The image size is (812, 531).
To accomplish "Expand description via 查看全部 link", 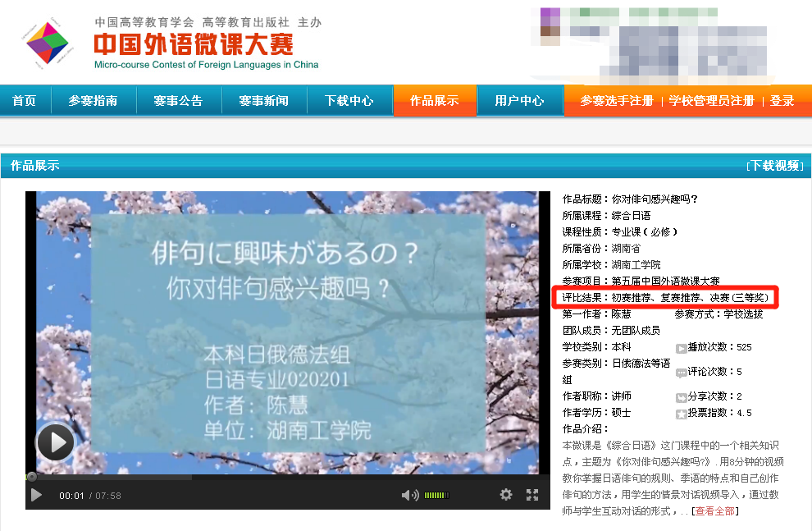I will (714, 511).
